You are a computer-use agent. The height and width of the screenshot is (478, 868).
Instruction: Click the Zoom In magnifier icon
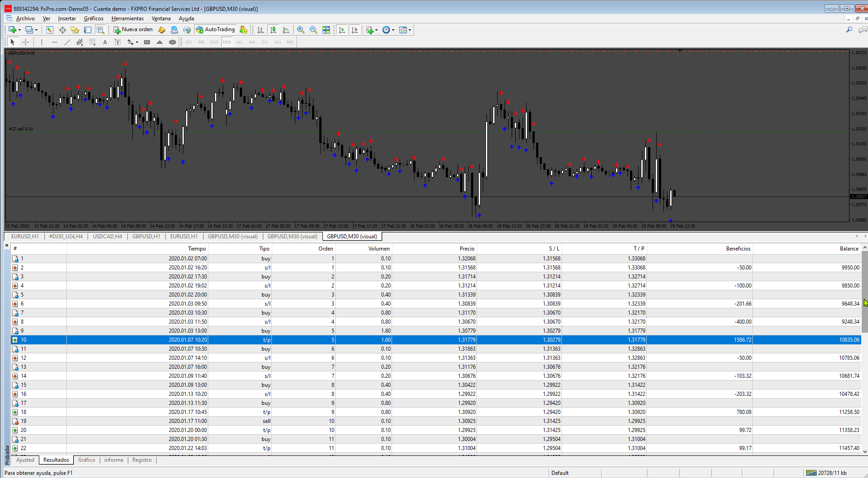coord(301,30)
